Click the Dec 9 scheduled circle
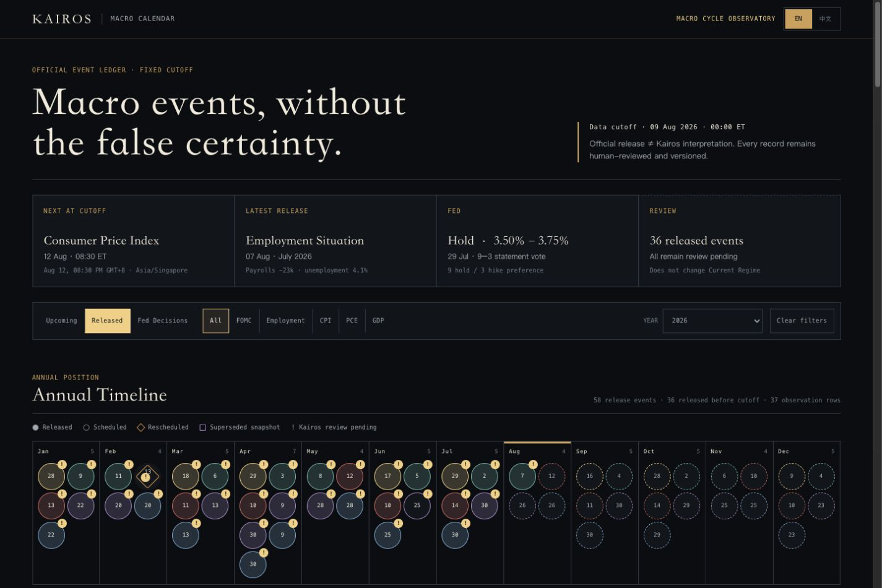Image resolution: width=882 pixels, height=588 pixels. (792, 476)
